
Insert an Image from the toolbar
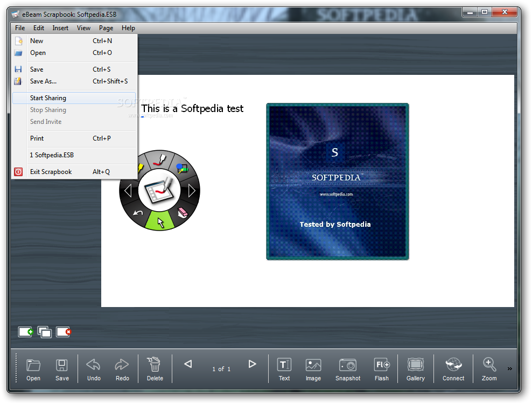click(x=313, y=370)
